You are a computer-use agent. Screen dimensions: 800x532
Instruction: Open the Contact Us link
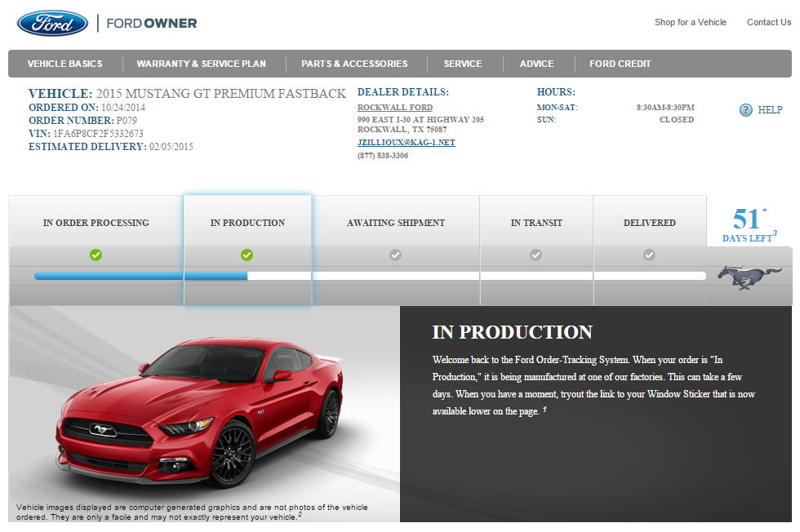click(768, 22)
